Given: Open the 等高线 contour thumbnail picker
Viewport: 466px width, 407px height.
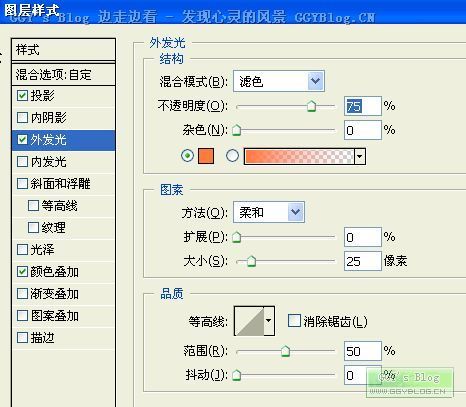Looking at the screenshot, I should coord(249,321).
